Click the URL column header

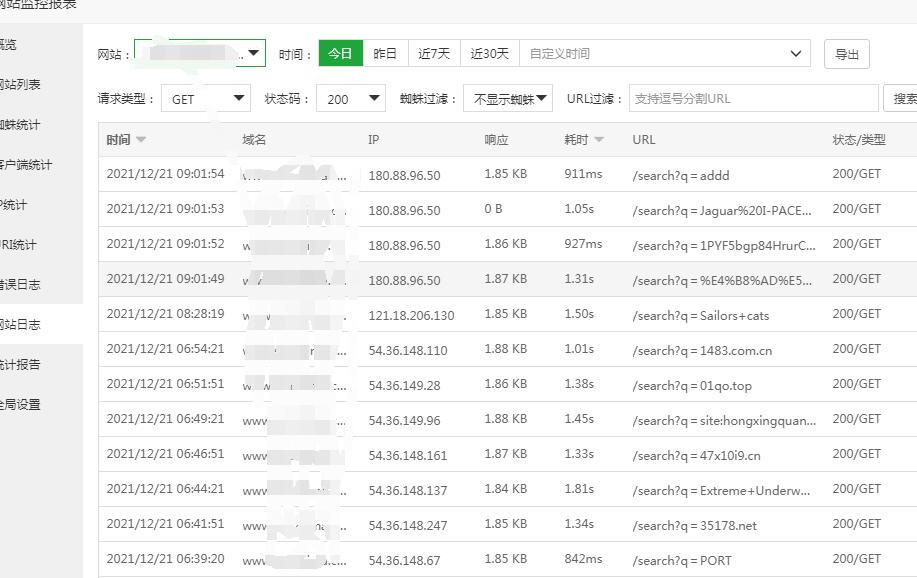[x=643, y=139]
